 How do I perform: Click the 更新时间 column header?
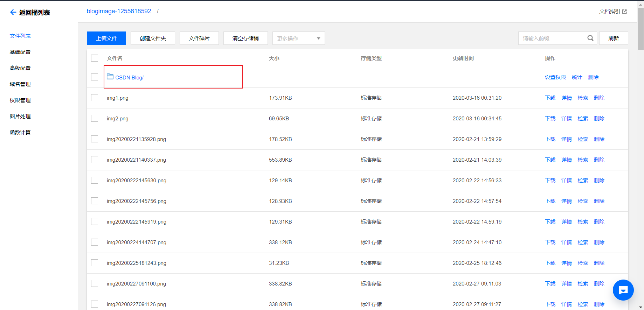(x=463, y=58)
